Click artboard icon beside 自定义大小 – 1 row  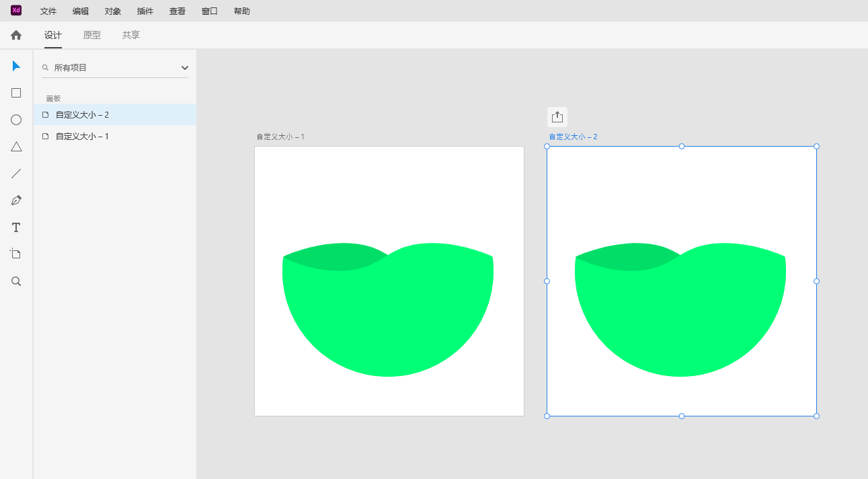[x=46, y=137]
